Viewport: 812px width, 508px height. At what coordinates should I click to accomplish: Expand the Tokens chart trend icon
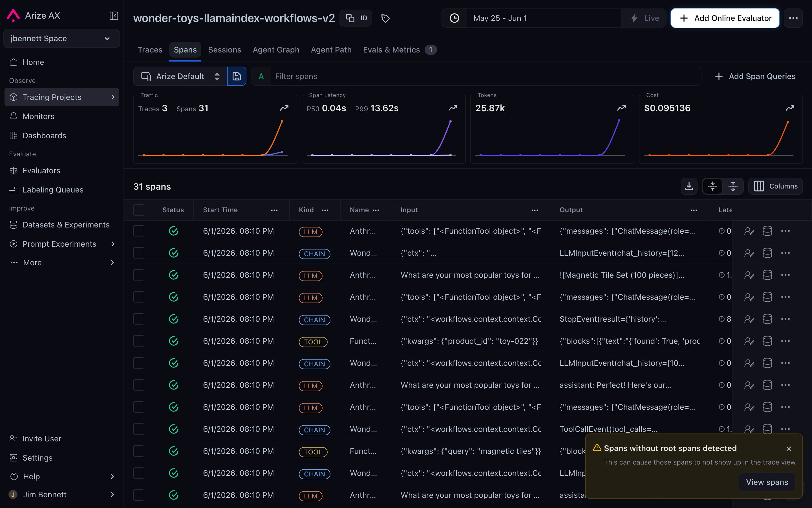tap(621, 108)
